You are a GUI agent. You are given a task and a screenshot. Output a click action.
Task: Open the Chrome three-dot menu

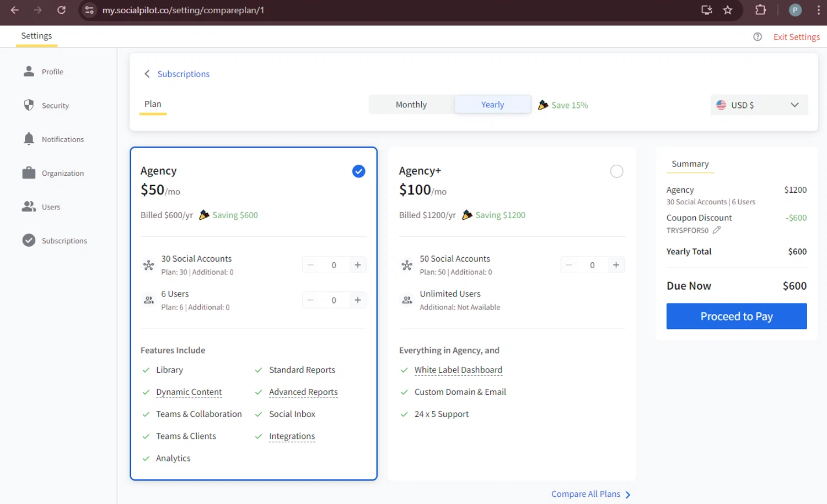(x=819, y=10)
